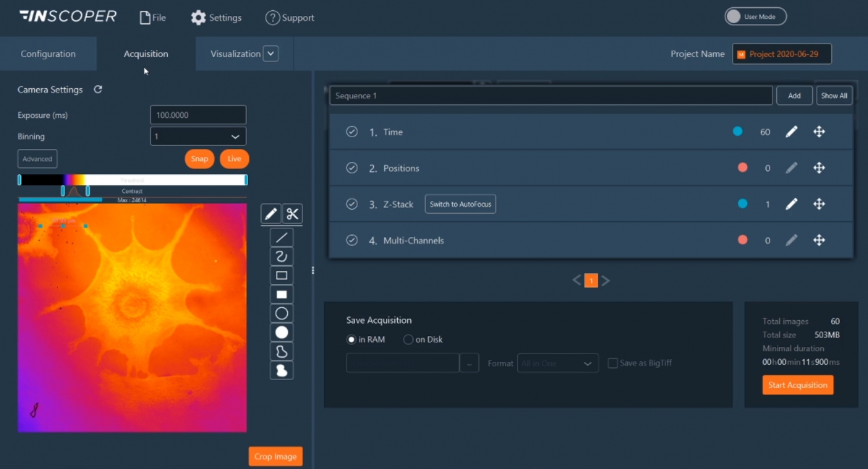Select the filled circle ROI tool
868x469 pixels.
282,332
